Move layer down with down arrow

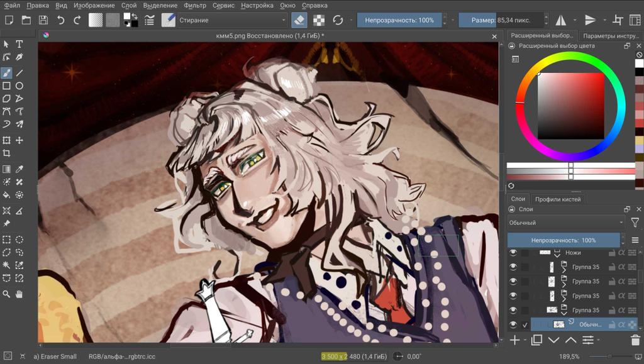pos(553,340)
